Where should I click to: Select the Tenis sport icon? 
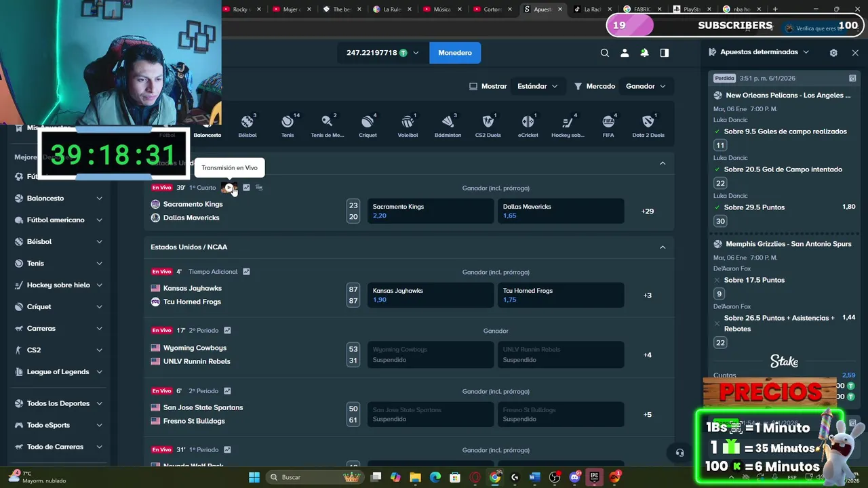click(x=288, y=125)
